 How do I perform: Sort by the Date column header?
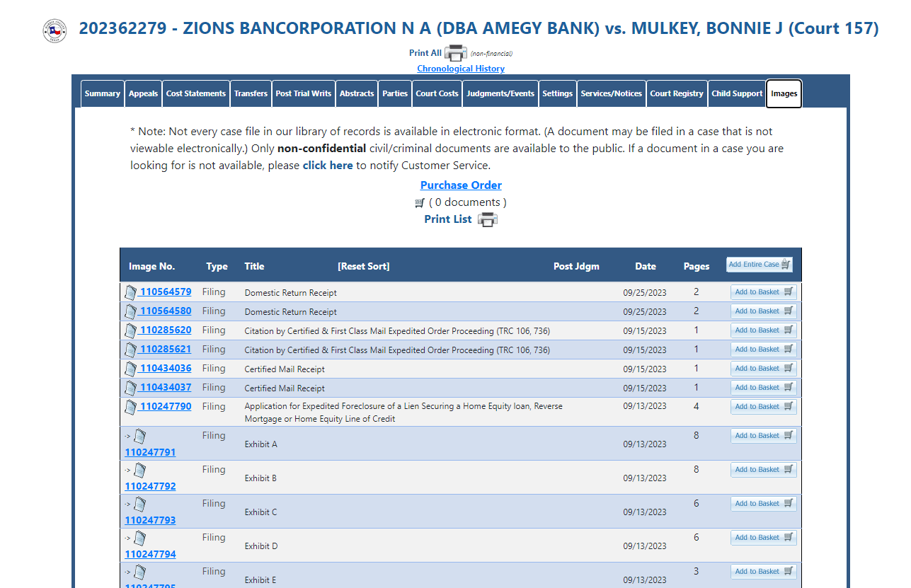point(646,267)
